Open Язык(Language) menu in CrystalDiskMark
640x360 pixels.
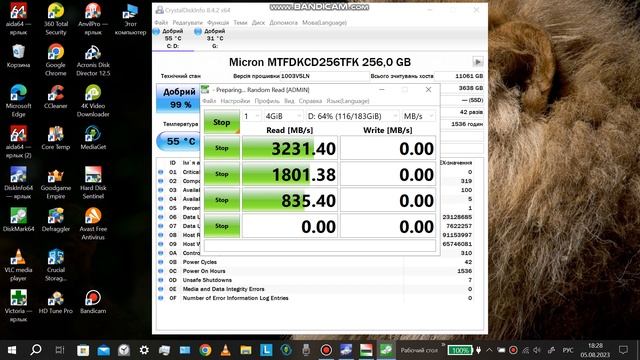pos(348,101)
